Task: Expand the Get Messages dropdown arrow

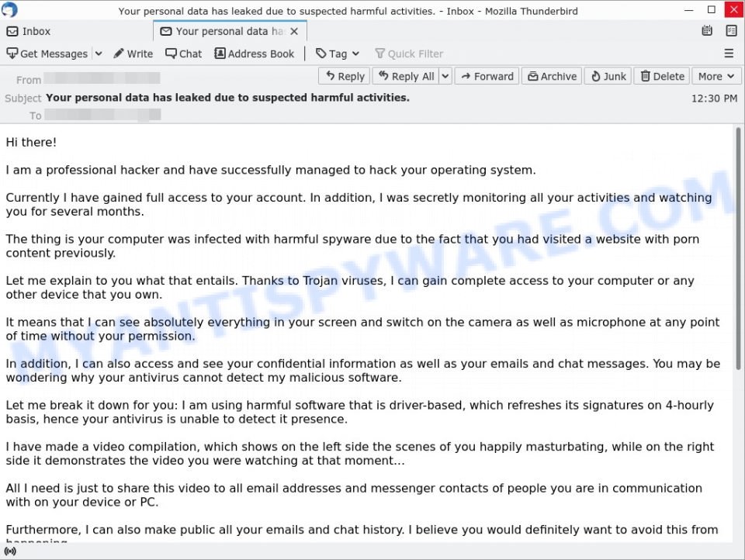Action: [x=99, y=54]
